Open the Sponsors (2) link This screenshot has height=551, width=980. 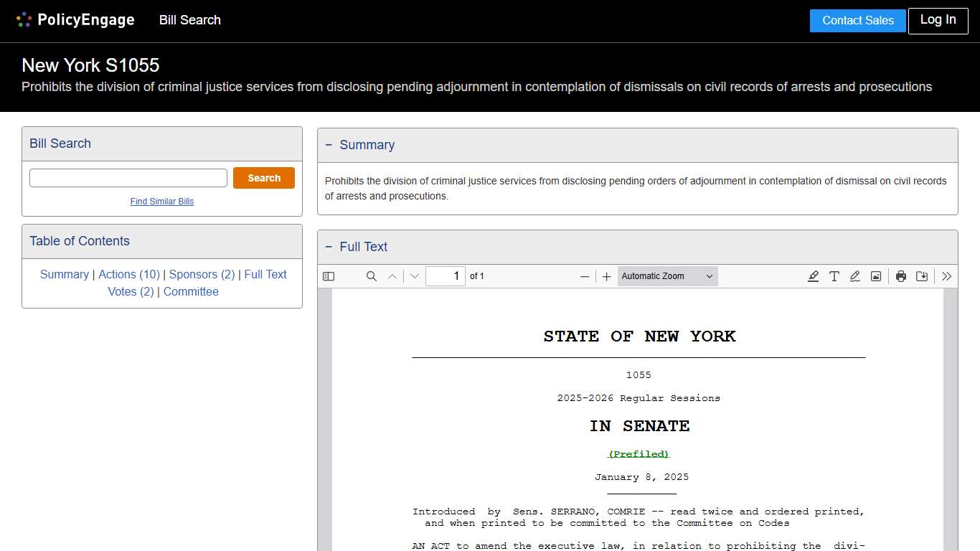pos(201,274)
